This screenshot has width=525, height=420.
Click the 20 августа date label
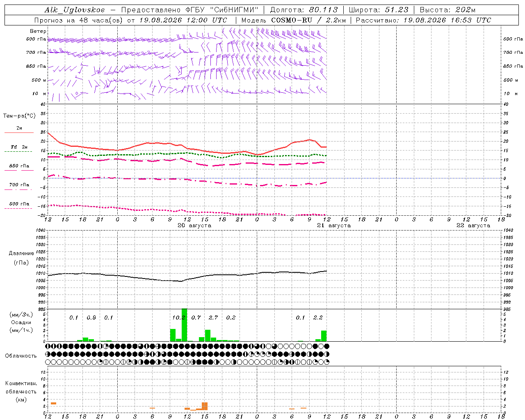(194, 226)
